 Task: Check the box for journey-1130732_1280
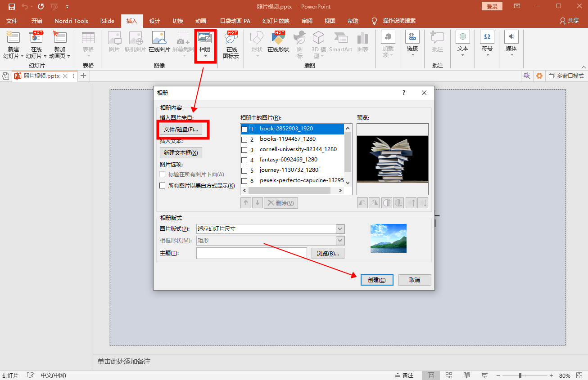244,170
